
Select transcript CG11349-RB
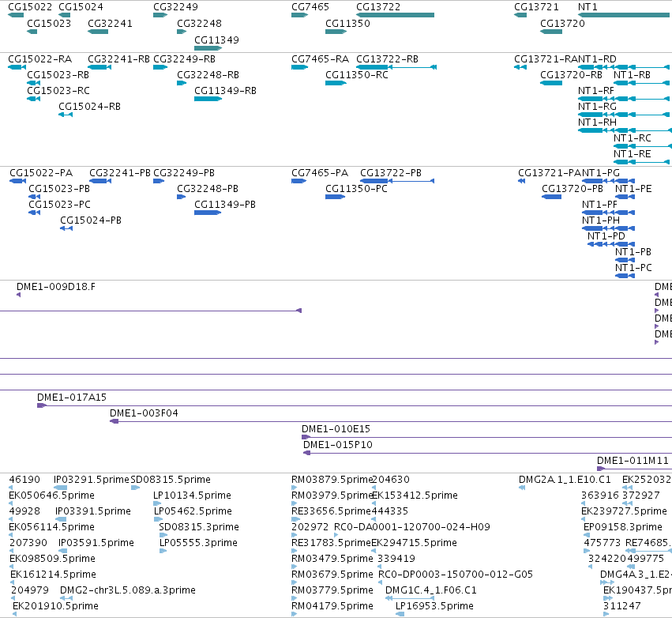[x=225, y=91]
